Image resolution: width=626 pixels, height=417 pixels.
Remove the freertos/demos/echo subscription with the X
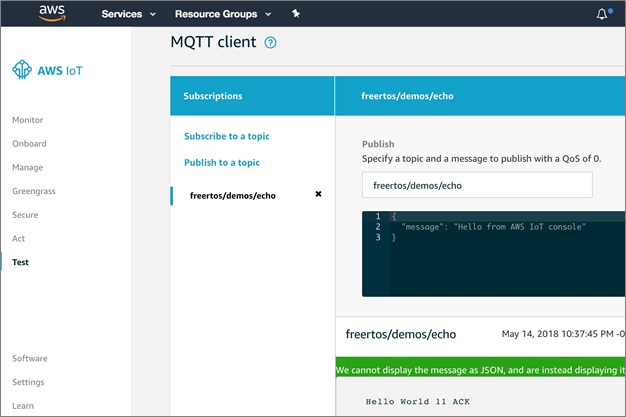318,194
